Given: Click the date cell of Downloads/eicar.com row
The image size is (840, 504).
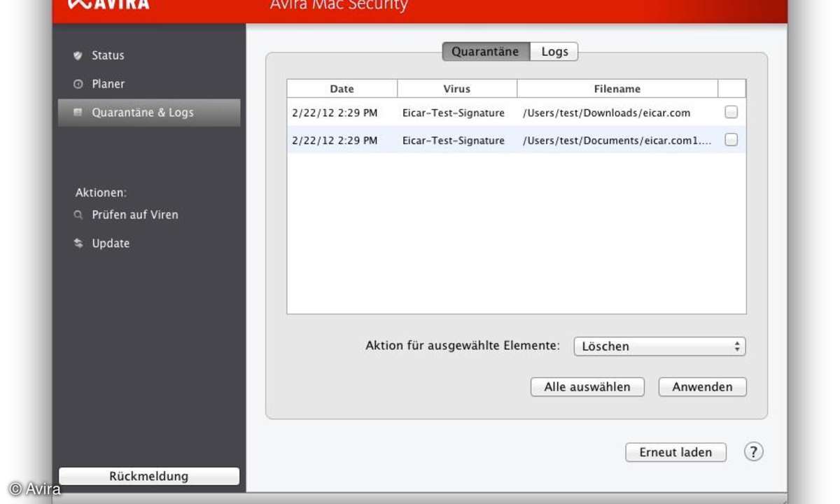Looking at the screenshot, I should click(x=335, y=113).
